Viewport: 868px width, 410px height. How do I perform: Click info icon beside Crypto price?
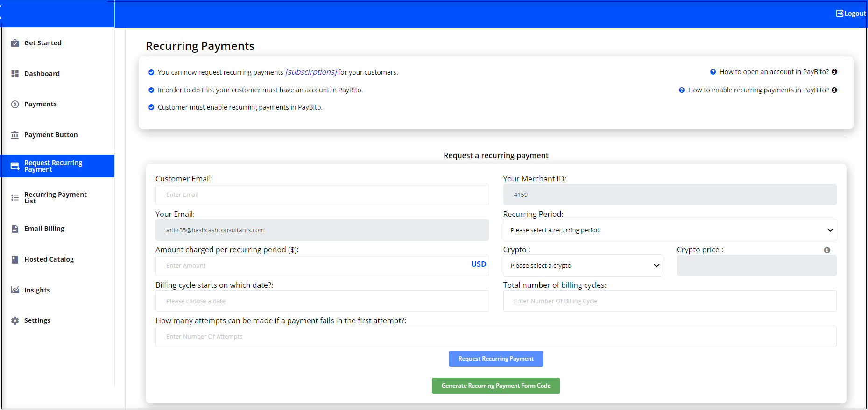coord(826,250)
